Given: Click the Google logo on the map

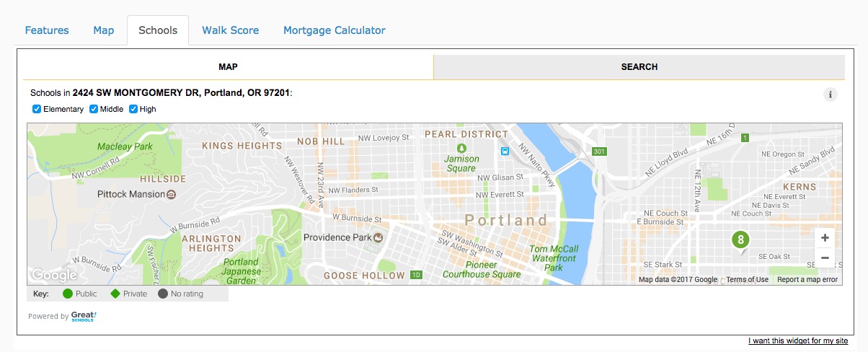Looking at the screenshot, I should coord(53,275).
